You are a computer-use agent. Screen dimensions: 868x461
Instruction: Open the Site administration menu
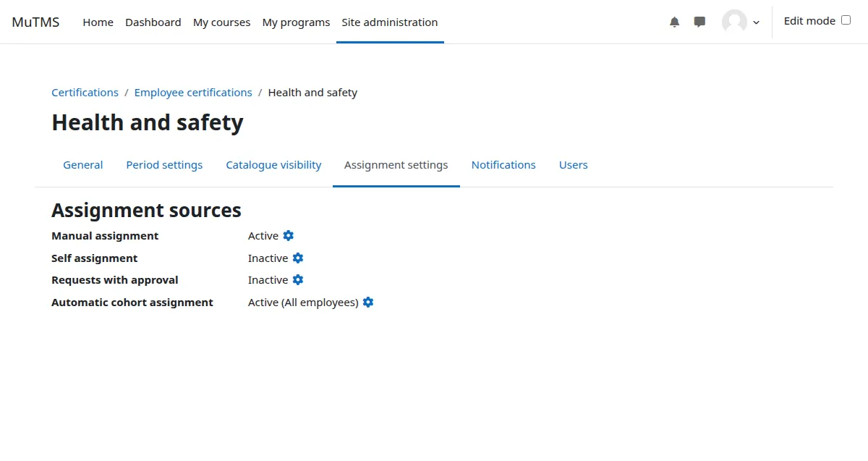(390, 22)
